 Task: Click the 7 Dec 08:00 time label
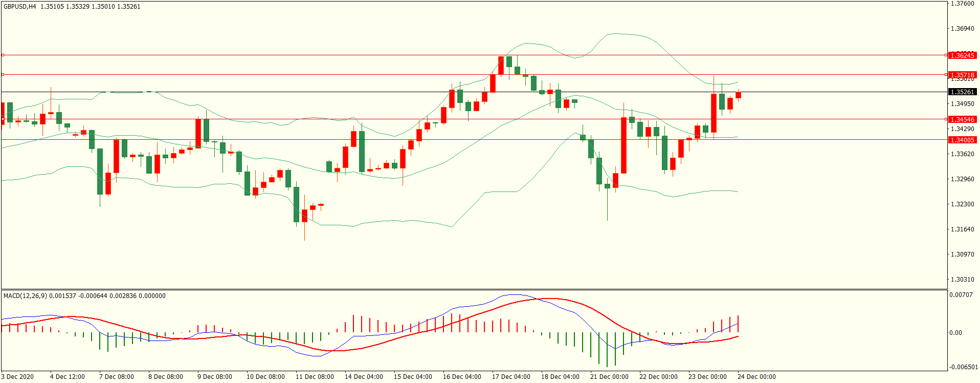click(x=117, y=377)
